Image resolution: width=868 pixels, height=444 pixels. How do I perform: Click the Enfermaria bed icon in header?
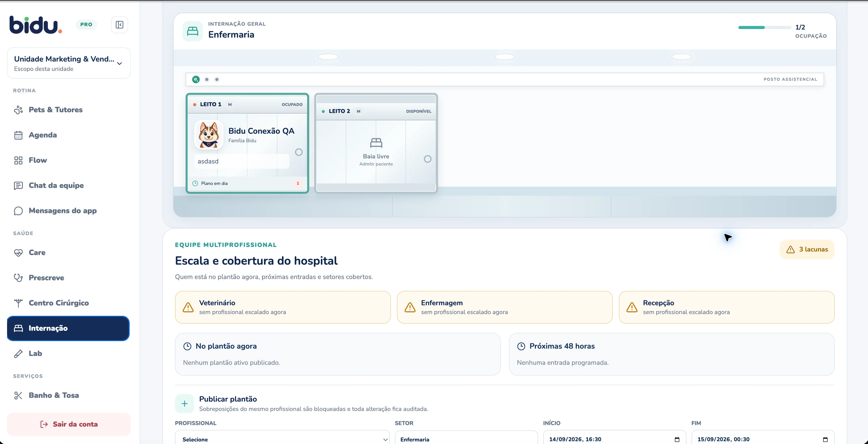click(x=193, y=31)
